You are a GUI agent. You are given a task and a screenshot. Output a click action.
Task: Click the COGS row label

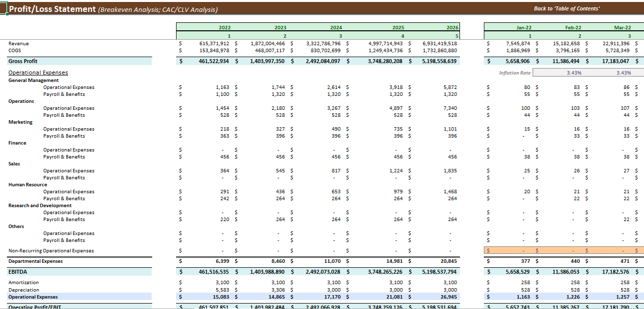14,50
